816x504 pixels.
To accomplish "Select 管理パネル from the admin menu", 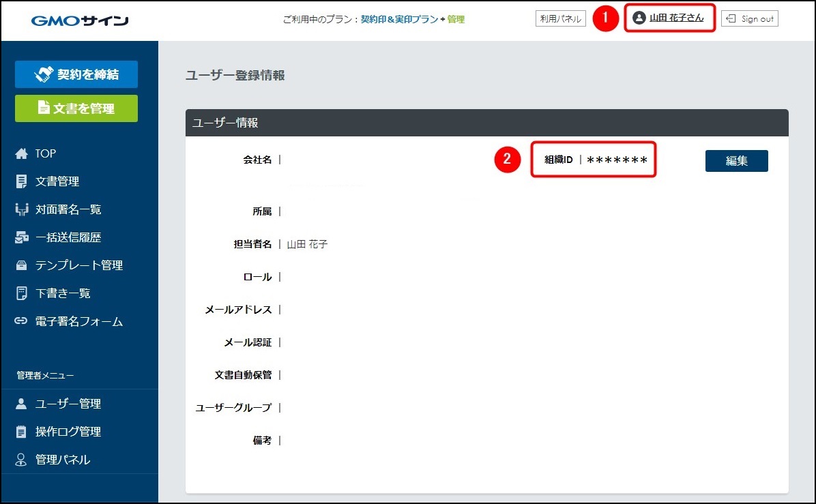I will 63,460.
